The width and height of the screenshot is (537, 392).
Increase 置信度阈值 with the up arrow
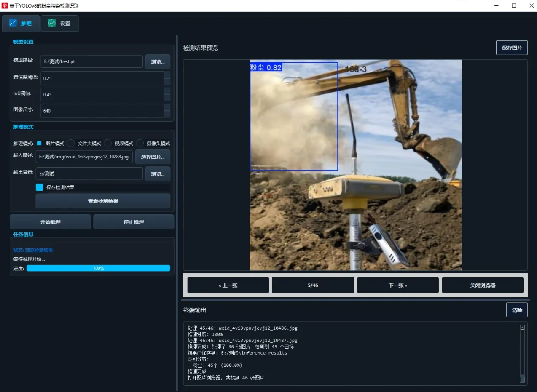coord(167,75)
